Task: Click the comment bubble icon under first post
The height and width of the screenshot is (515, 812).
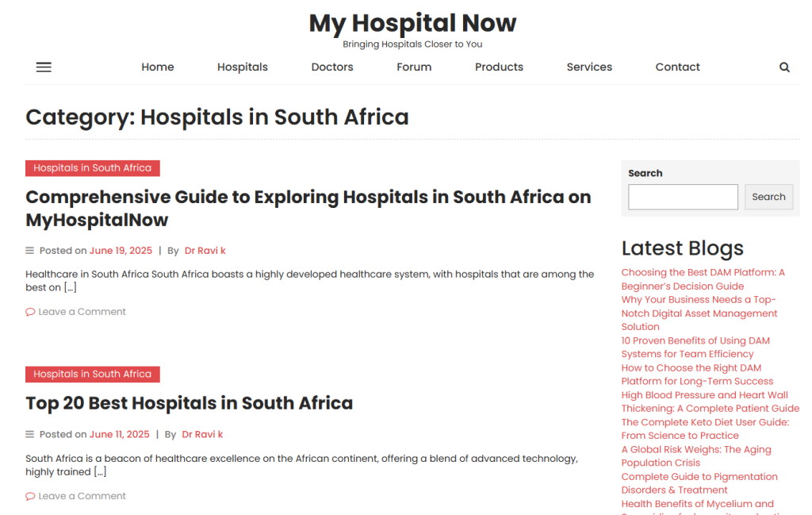Action: pyautogui.click(x=30, y=312)
